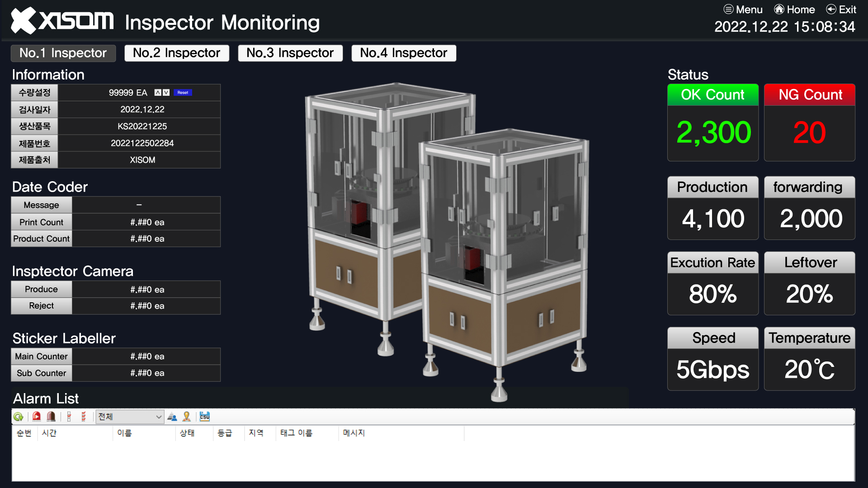Click the single-check acknowledge list icon
Viewport: 868px width, 488px height.
point(69,417)
